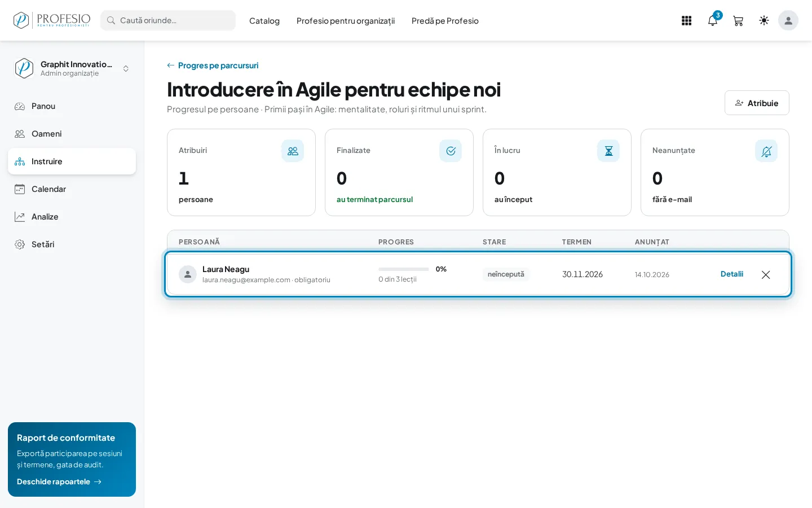
Task: Click Laura Neagu's 0% progress bar
Action: pyautogui.click(x=404, y=269)
